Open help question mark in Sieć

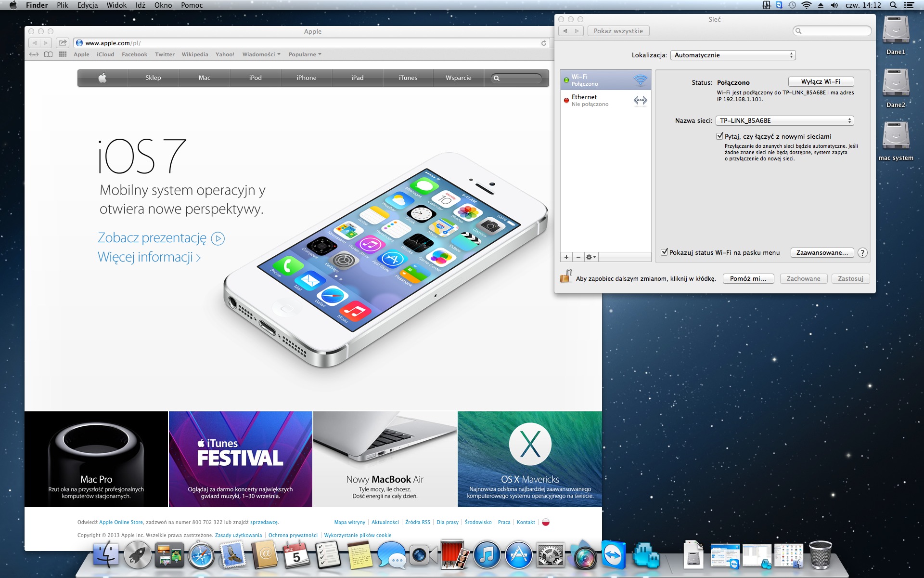point(862,252)
